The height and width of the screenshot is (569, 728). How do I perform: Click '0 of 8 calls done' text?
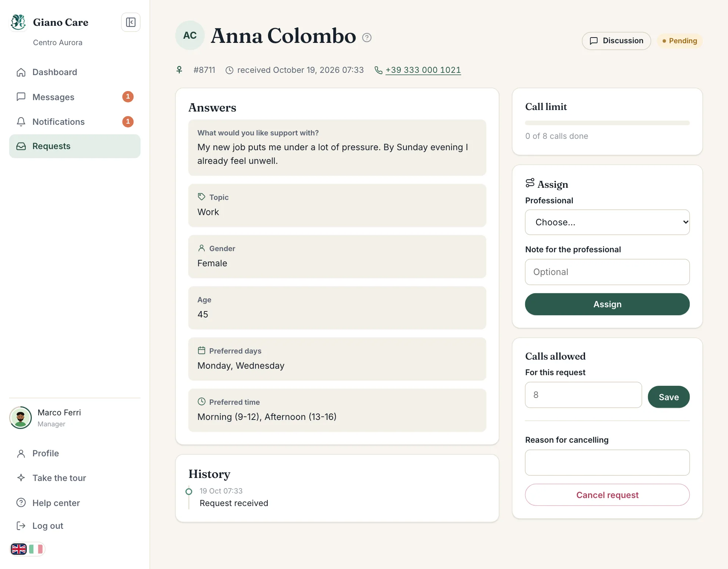pyautogui.click(x=557, y=136)
